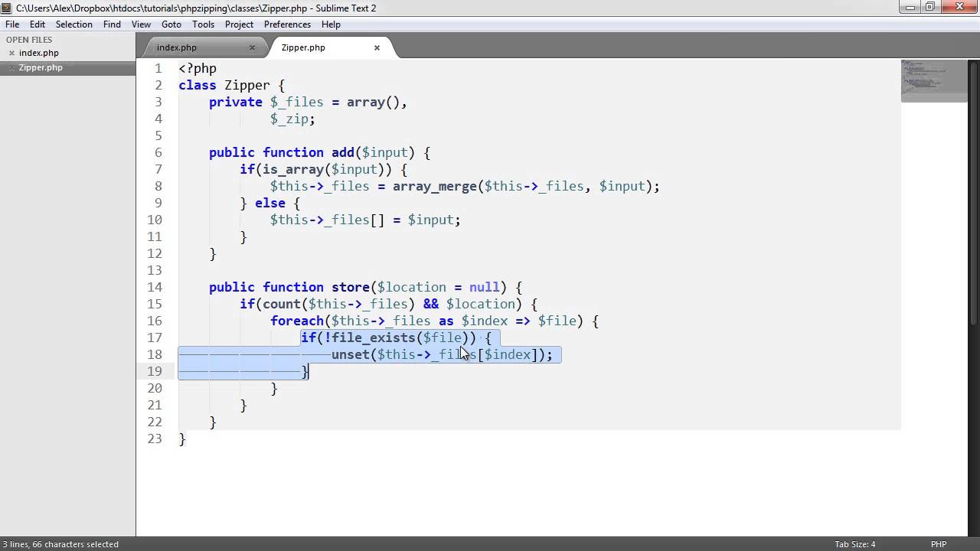
Task: Click line number 23 in gutter
Action: 155,439
